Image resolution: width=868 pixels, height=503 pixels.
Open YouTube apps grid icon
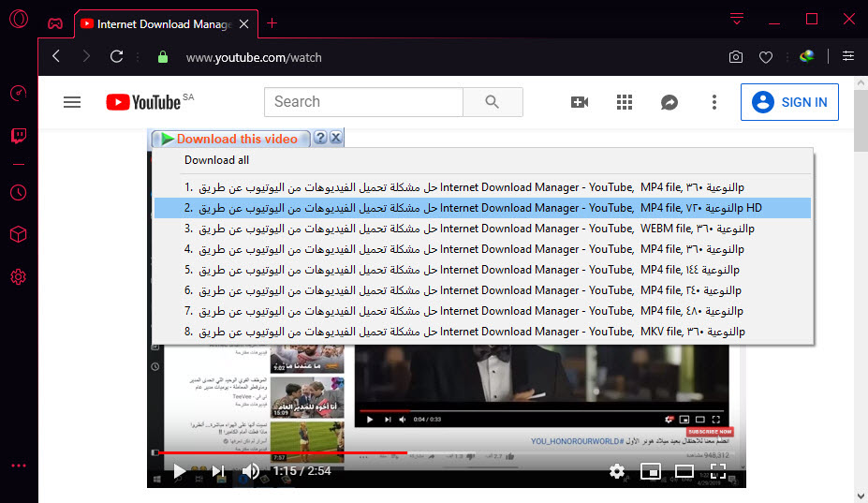625,102
